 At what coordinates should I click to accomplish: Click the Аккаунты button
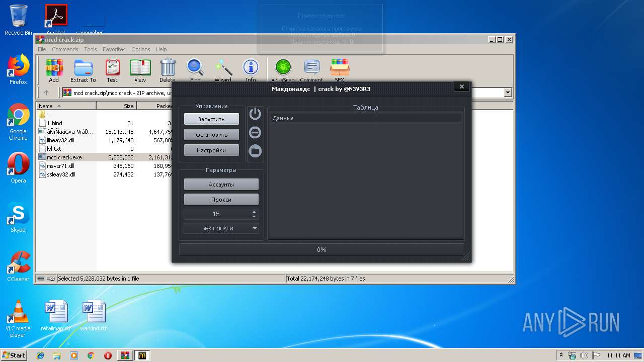click(x=221, y=185)
